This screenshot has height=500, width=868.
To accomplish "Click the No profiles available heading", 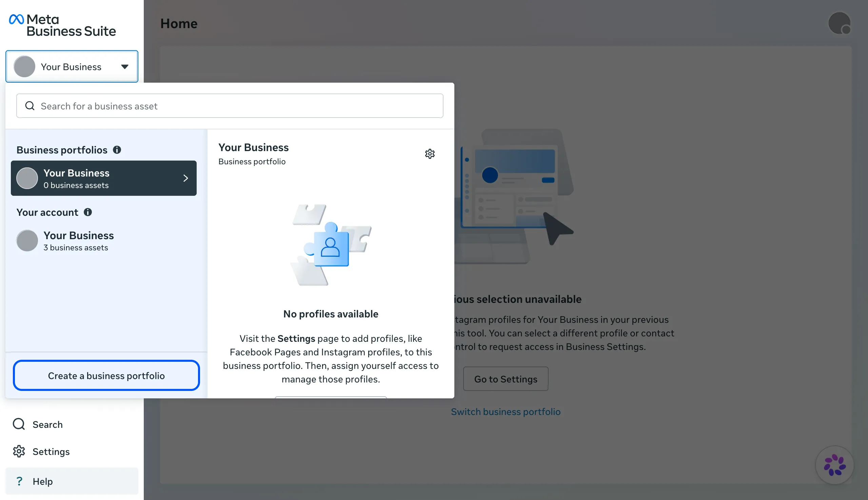I will (331, 314).
